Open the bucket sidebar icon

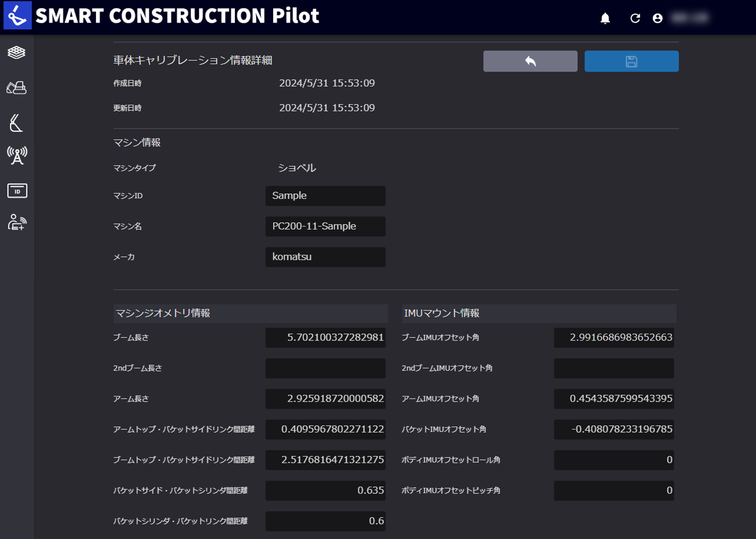point(17,123)
